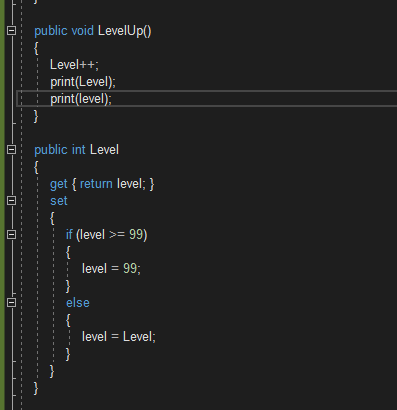This screenshot has width=397, height=410.
Task: Click the Level++; statement
Action: tap(74, 65)
